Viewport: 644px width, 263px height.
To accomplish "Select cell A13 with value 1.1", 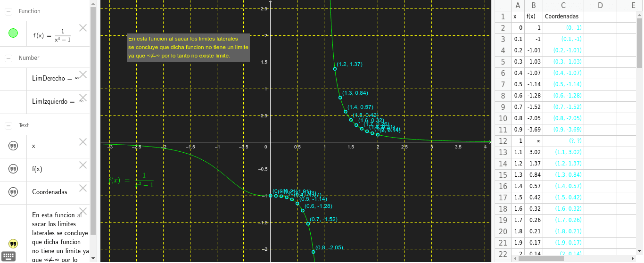I will point(518,152).
